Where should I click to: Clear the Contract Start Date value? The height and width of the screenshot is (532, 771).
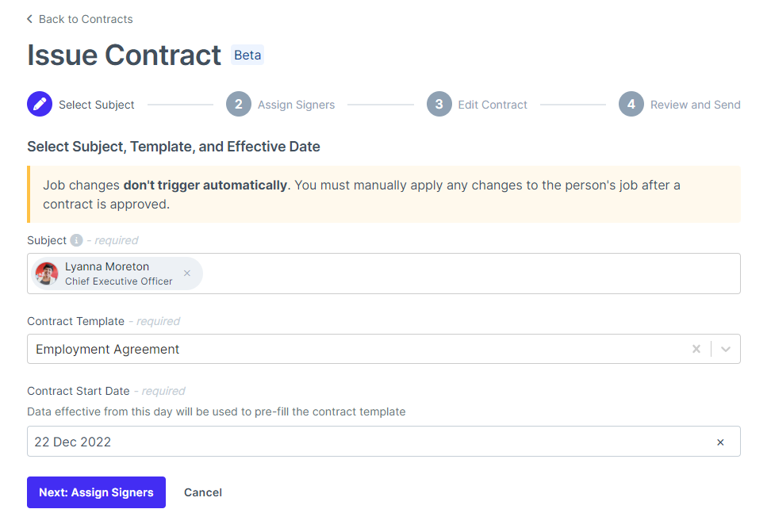click(x=720, y=442)
